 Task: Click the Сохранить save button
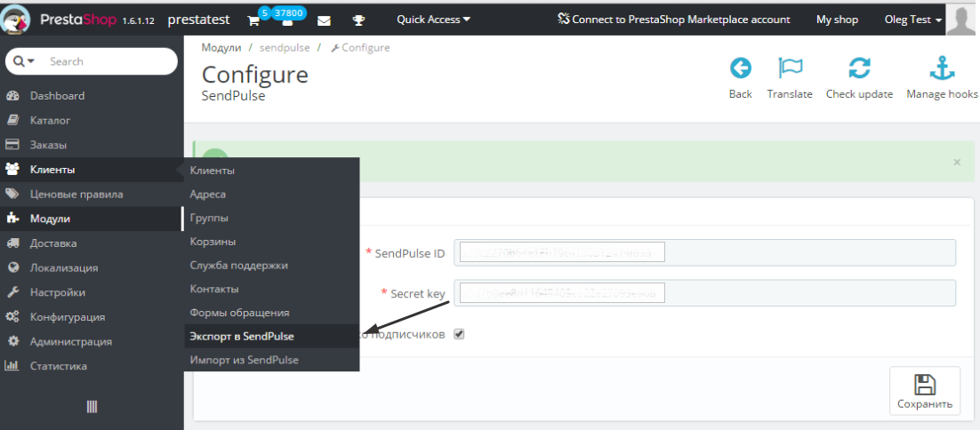point(924,391)
